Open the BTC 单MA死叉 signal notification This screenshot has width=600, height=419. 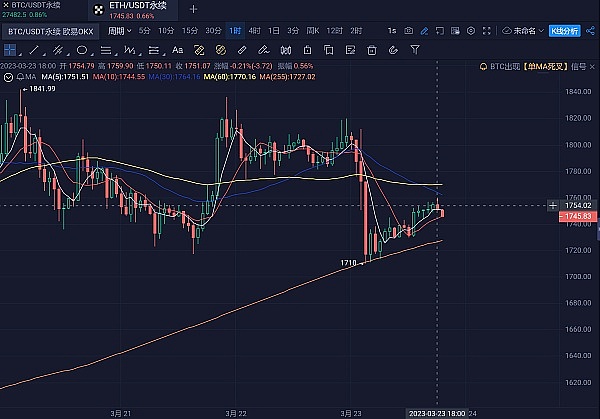pos(533,67)
